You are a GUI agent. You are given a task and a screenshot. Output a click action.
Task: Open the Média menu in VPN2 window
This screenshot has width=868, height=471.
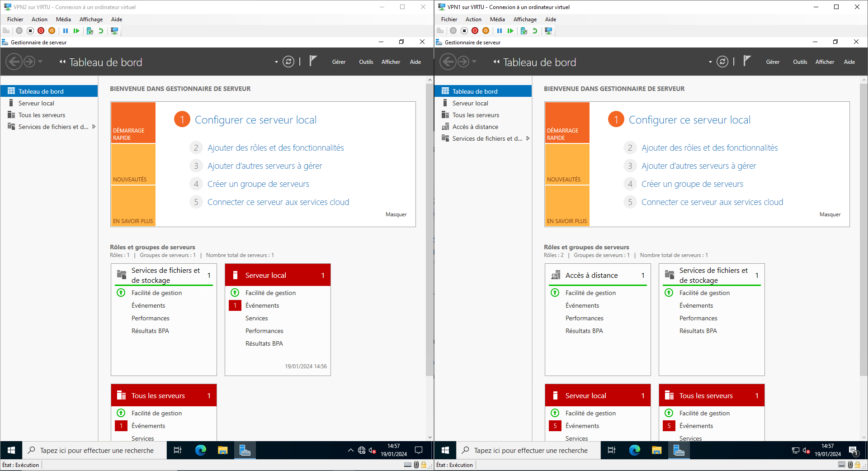63,19
